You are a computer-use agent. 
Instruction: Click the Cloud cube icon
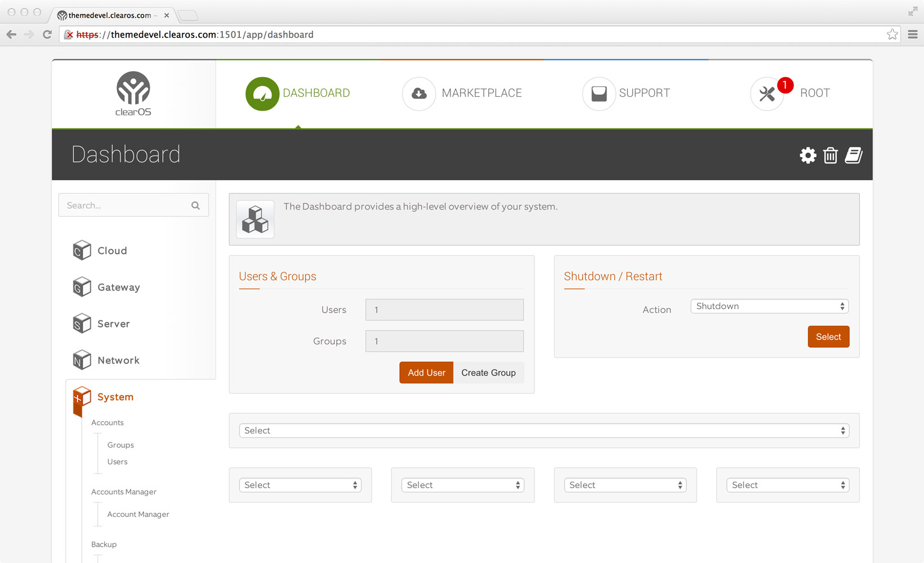click(82, 251)
